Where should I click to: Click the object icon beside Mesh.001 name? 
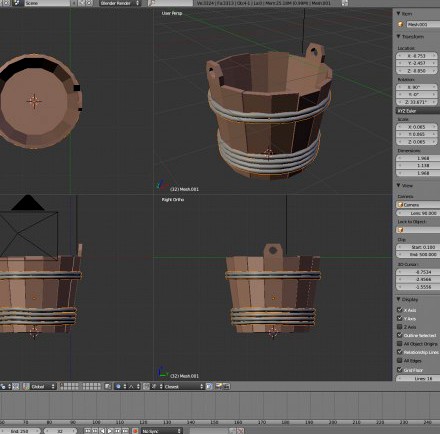click(401, 24)
